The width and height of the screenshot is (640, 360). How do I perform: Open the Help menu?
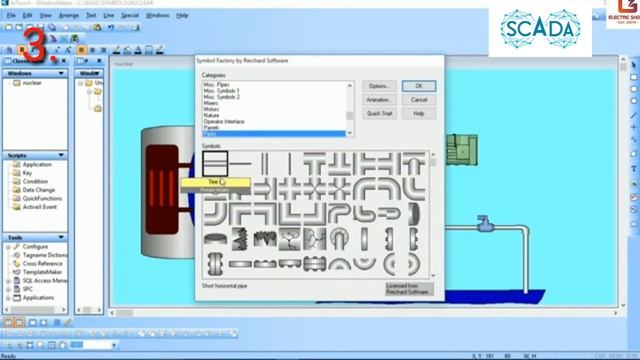[x=182, y=16]
